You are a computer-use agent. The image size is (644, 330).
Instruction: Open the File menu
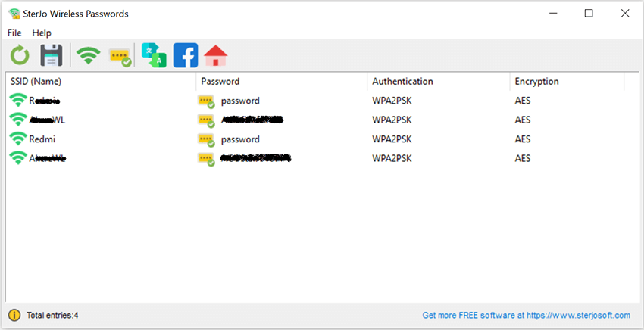(x=14, y=33)
